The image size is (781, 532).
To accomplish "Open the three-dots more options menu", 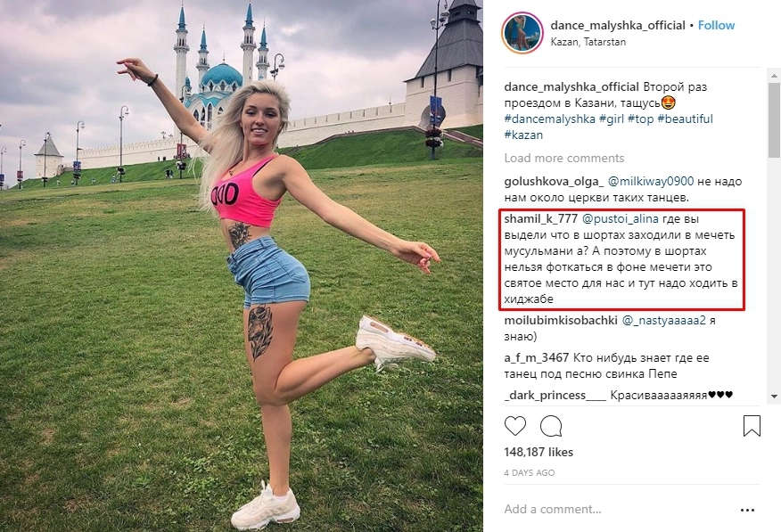I will [747, 510].
